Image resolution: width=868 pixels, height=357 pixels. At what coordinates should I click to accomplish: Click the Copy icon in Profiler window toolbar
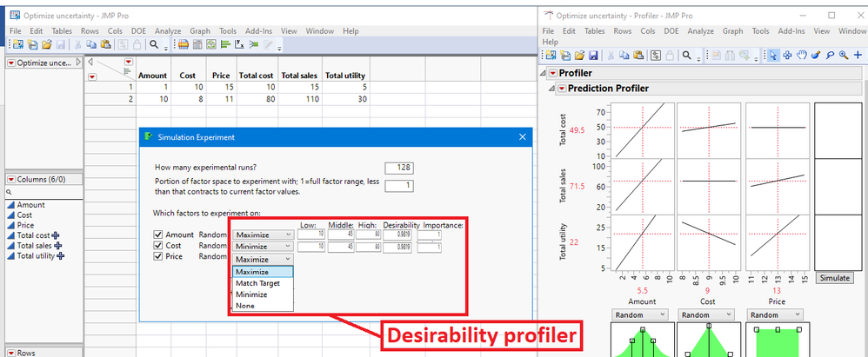tap(624, 56)
